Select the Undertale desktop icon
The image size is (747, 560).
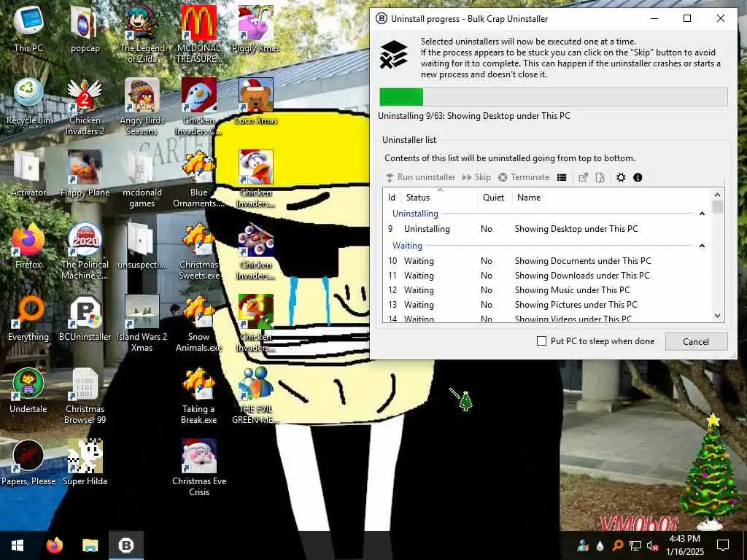[x=28, y=391]
